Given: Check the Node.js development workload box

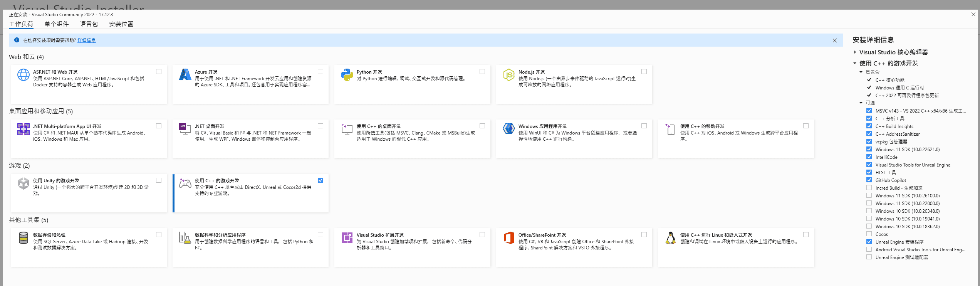Looking at the screenshot, I should point(644,72).
